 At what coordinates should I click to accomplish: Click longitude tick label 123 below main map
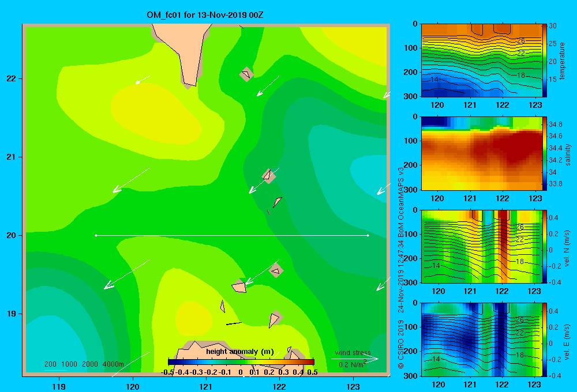353,386
